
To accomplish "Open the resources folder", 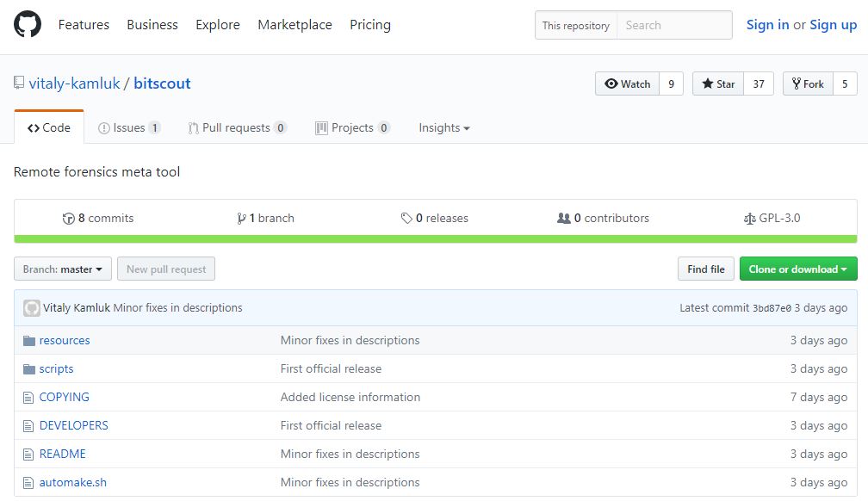I will point(65,341).
